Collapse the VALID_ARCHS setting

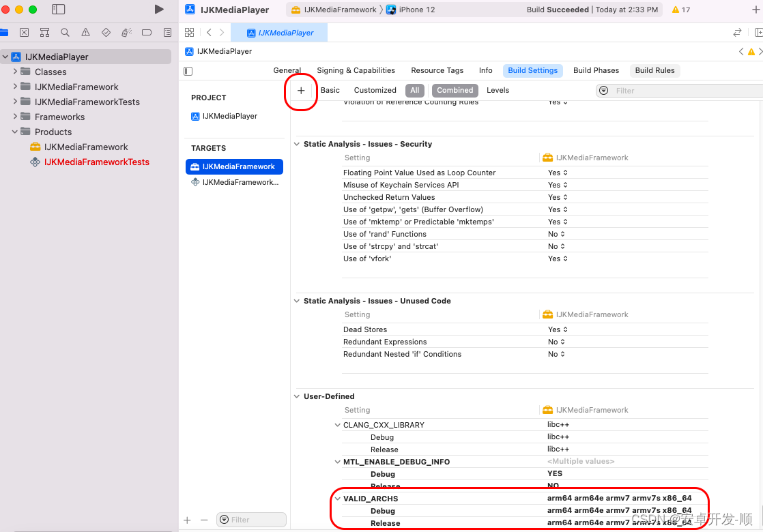338,499
